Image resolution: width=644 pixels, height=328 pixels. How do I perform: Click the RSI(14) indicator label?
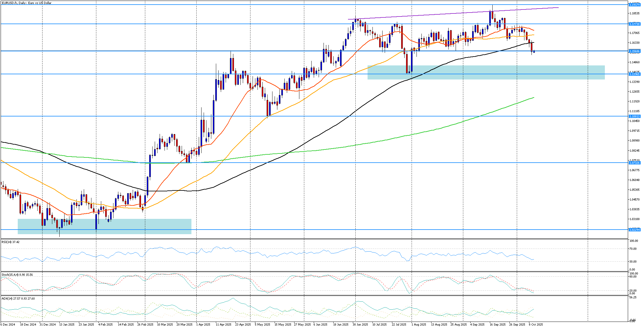[10, 242]
